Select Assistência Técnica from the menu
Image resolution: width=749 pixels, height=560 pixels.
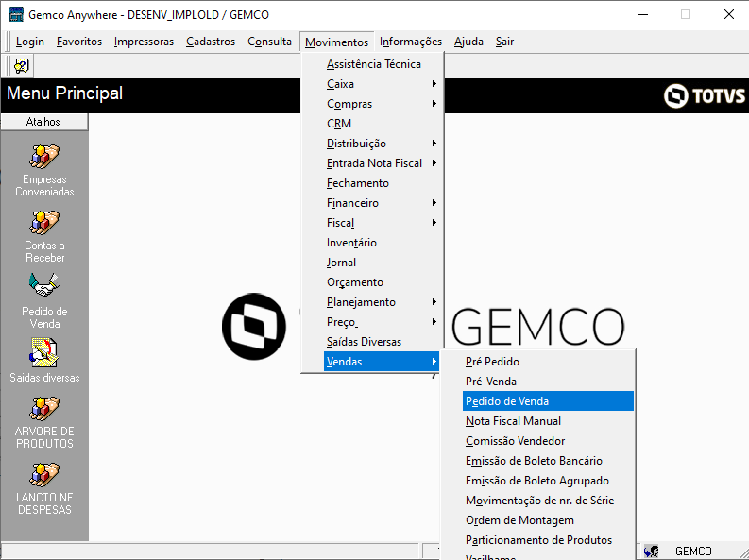[373, 64]
